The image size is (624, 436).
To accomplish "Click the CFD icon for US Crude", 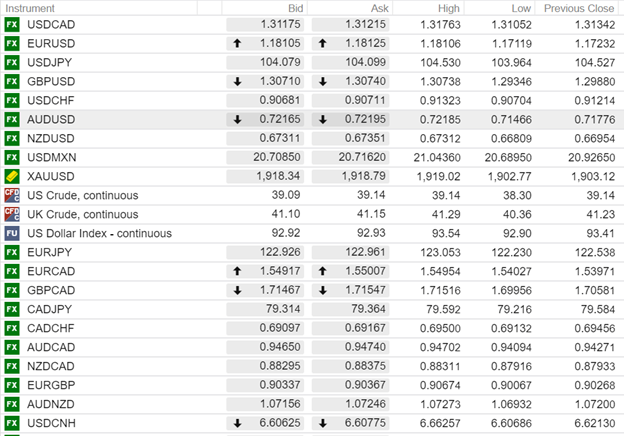I will pos(12,195).
